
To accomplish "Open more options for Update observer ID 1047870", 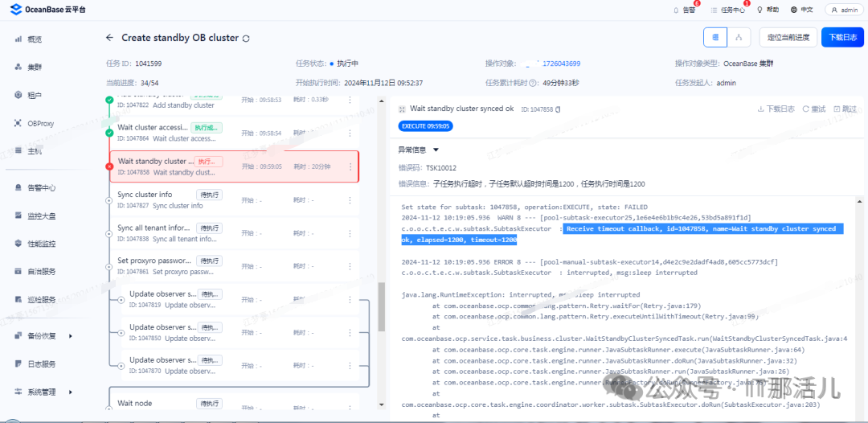I will [350, 366].
